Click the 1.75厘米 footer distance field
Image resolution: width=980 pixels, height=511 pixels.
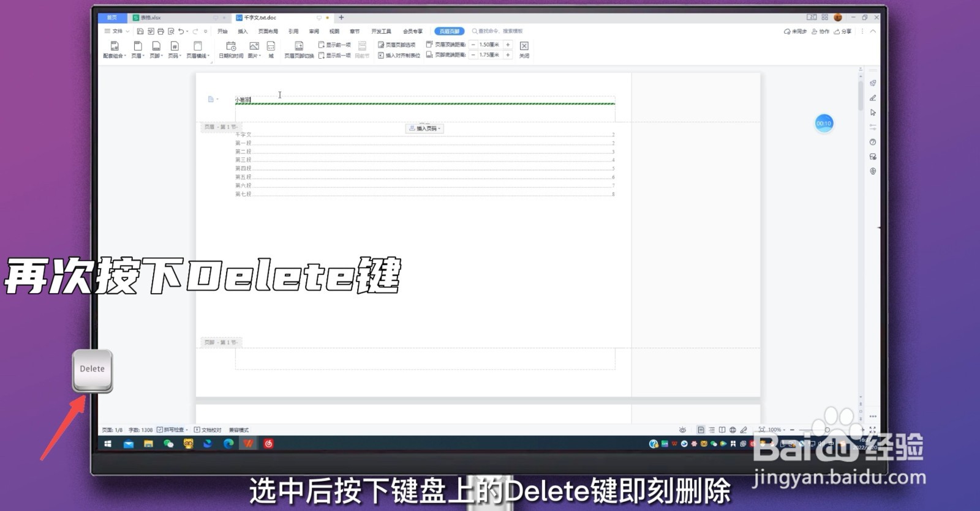point(490,55)
